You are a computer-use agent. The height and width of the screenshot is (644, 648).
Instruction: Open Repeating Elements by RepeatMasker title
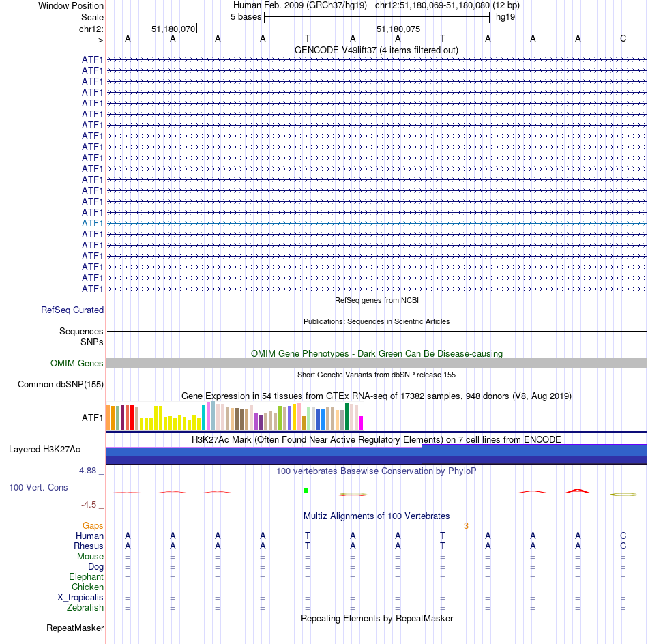point(377,619)
